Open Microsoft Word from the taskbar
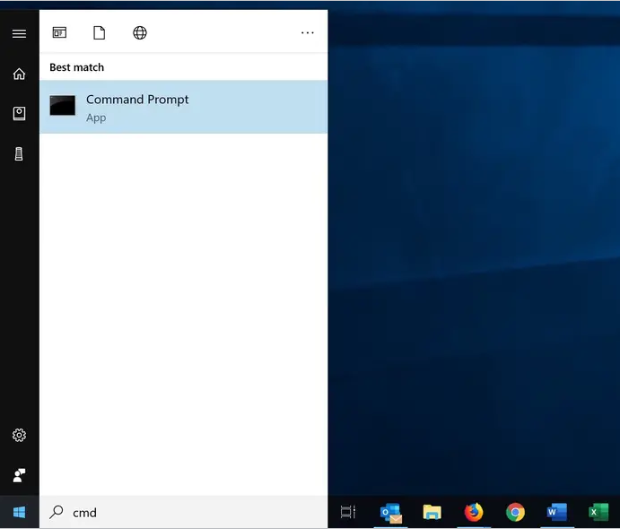Screen dimensions: 620x529 [x=557, y=512]
